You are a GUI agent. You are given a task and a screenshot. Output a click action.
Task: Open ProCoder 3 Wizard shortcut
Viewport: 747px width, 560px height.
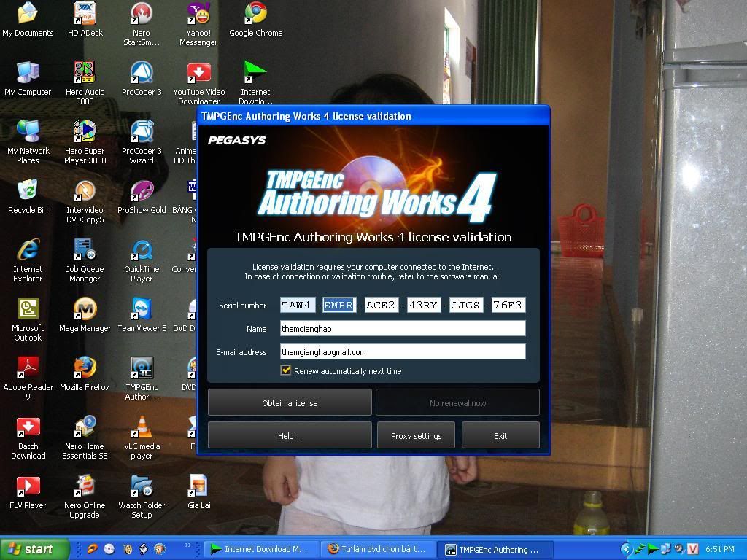[142, 142]
